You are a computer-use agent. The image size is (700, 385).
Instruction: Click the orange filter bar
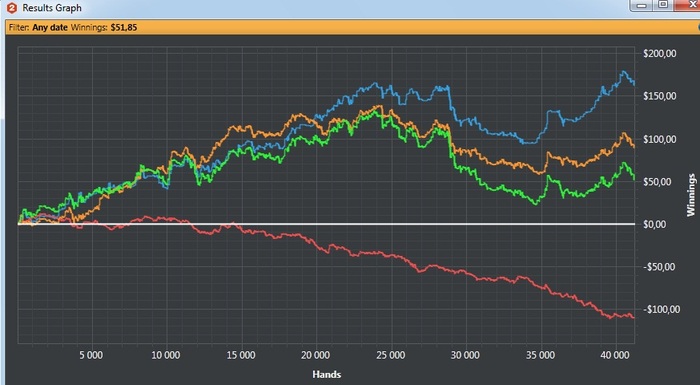click(353, 27)
